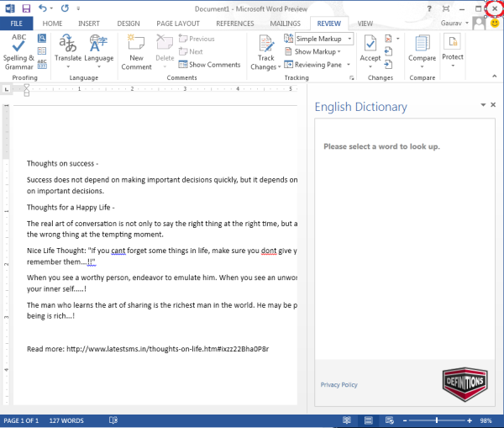Customize the Quick Access Toolbar

click(78, 8)
